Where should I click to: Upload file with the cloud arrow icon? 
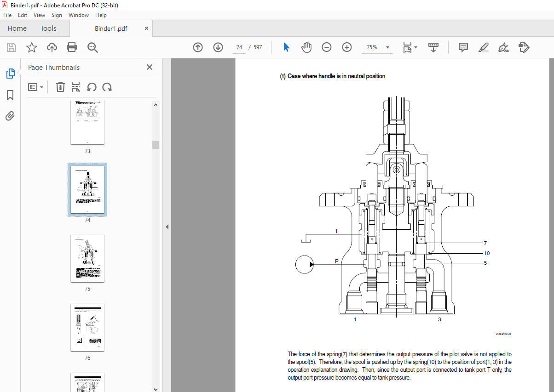click(x=52, y=47)
